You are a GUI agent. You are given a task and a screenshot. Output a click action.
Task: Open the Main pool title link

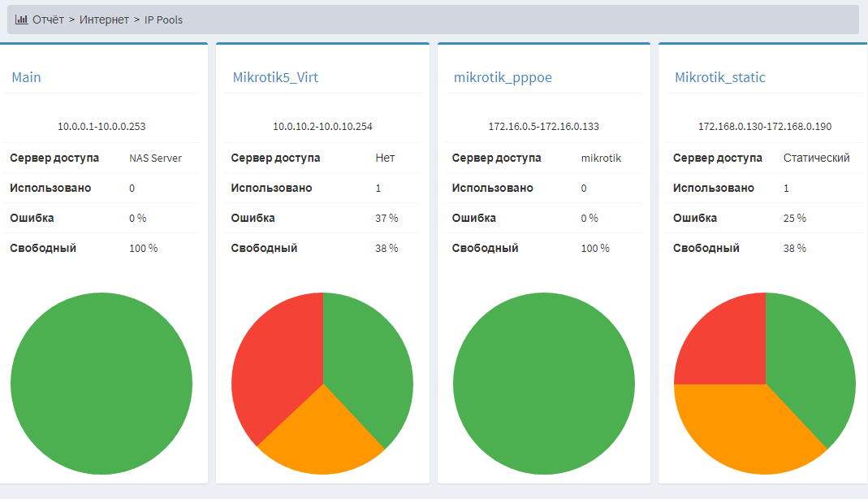point(26,78)
